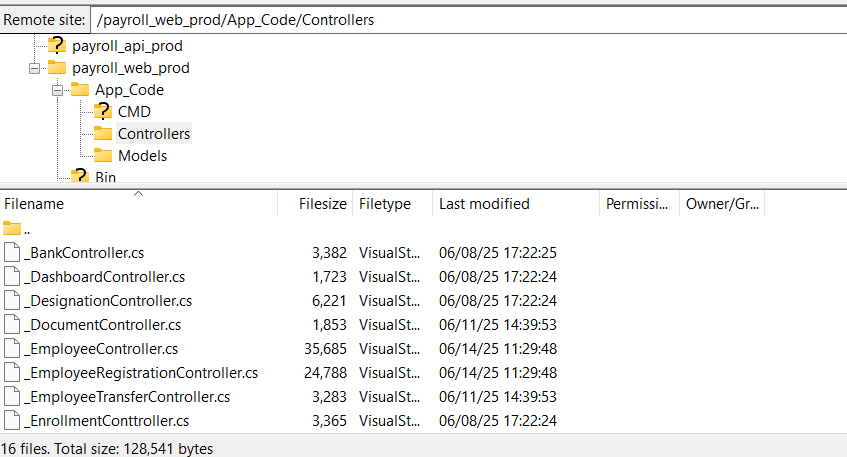The image size is (847, 457).
Task: Click the payroll_api_prod unknown folder icon
Action: 57,45
